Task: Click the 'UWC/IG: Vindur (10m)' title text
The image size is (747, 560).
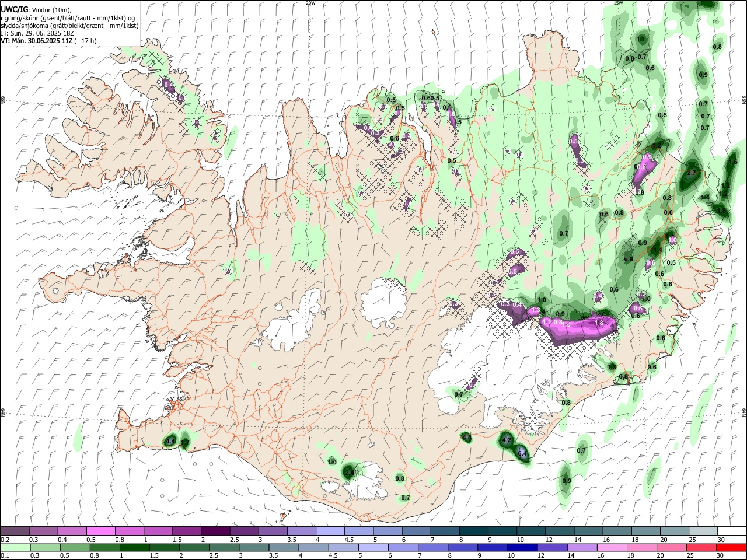Action: [36, 9]
